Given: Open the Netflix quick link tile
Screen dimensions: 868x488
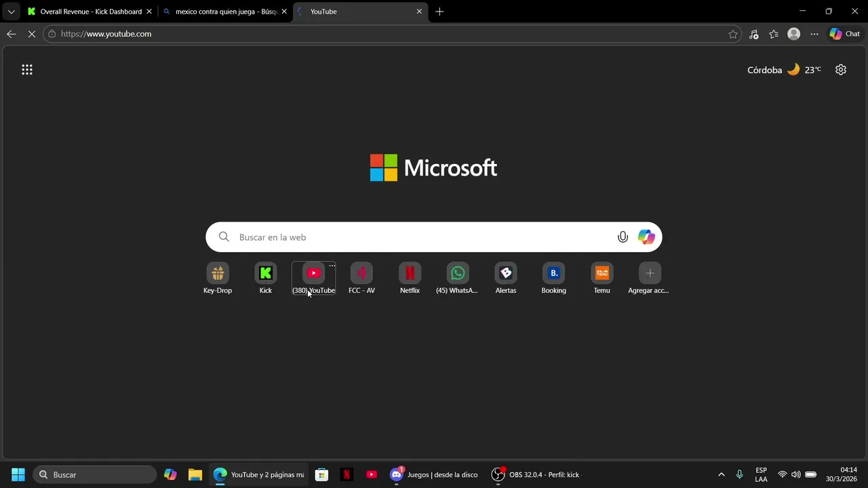Looking at the screenshot, I should pos(410,279).
